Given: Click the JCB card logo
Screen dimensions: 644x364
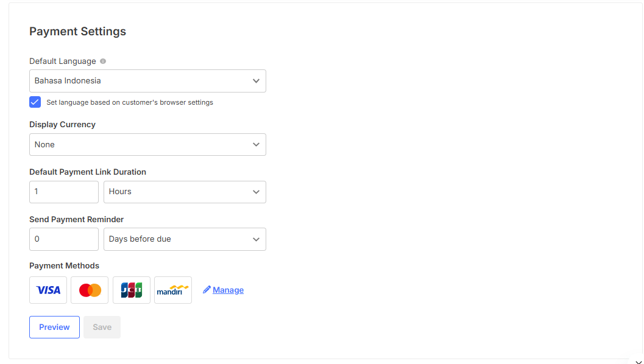Looking at the screenshot, I should [132, 290].
